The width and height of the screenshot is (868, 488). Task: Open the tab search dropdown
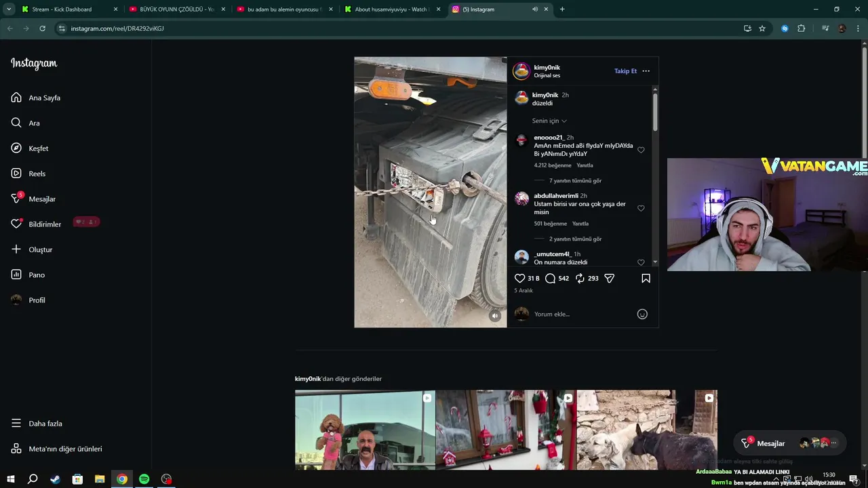(9, 9)
